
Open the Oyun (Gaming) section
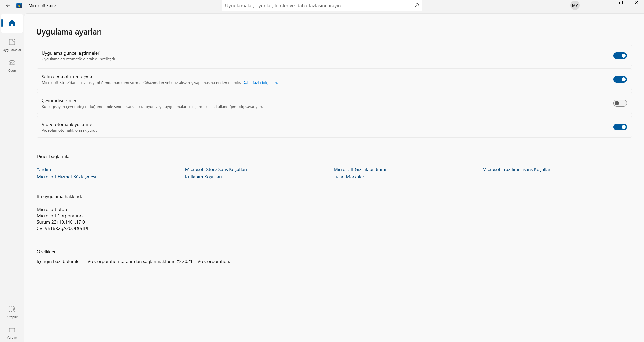click(x=12, y=66)
